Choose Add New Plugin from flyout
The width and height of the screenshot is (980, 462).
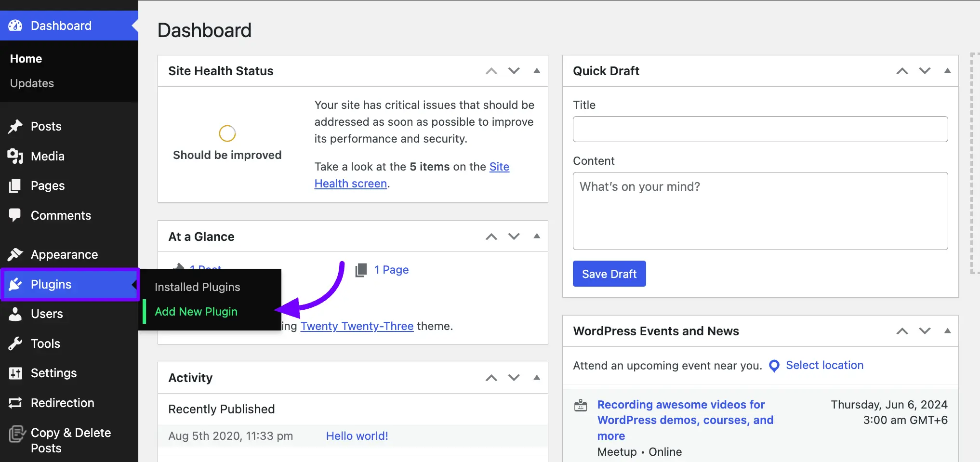pyautogui.click(x=196, y=312)
